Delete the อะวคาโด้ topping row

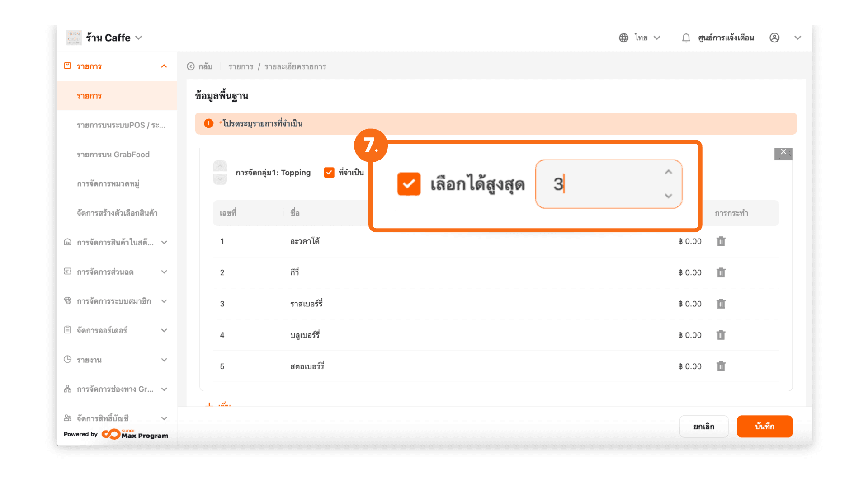[721, 241]
